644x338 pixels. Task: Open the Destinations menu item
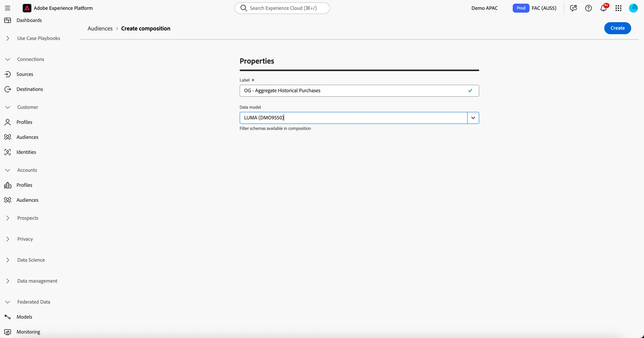click(x=30, y=89)
